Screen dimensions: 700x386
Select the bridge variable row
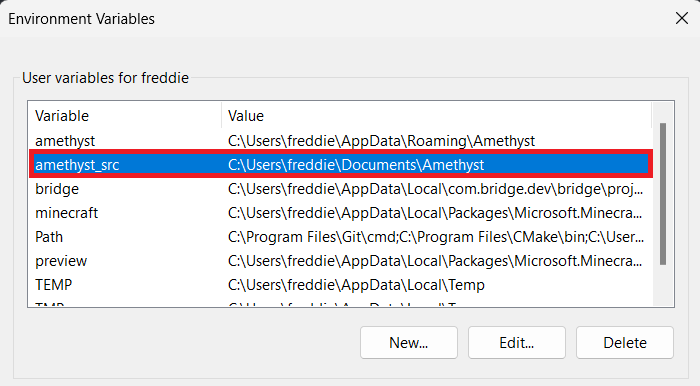[x=341, y=189]
